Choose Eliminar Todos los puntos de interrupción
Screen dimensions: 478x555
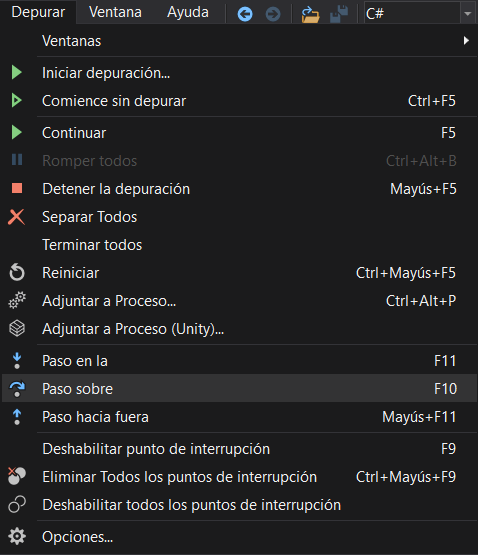tap(239, 476)
